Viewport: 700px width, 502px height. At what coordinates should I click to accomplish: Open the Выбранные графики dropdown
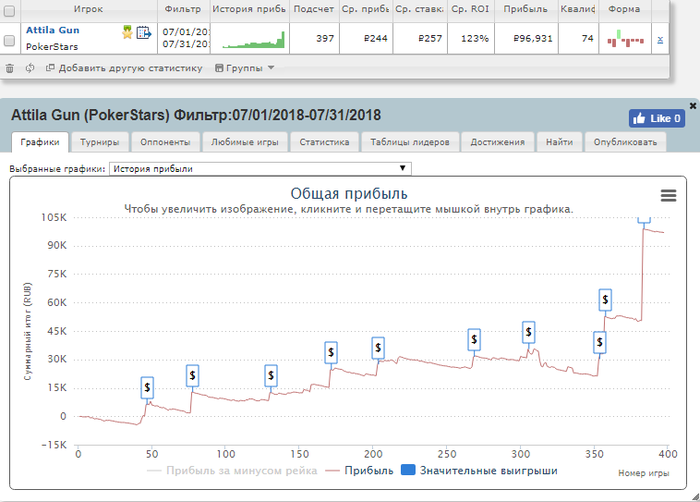tap(260, 169)
